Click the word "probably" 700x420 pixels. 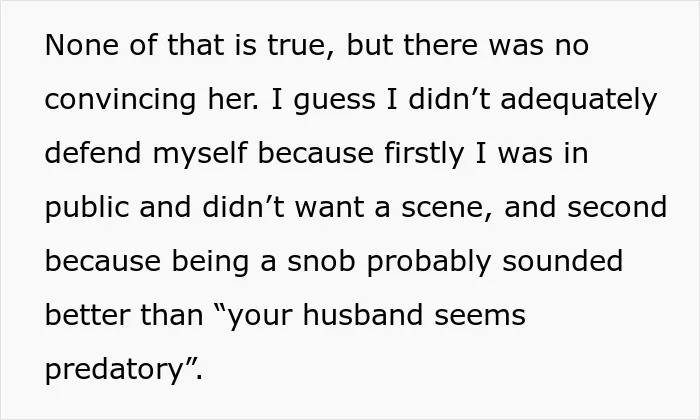click(x=429, y=262)
